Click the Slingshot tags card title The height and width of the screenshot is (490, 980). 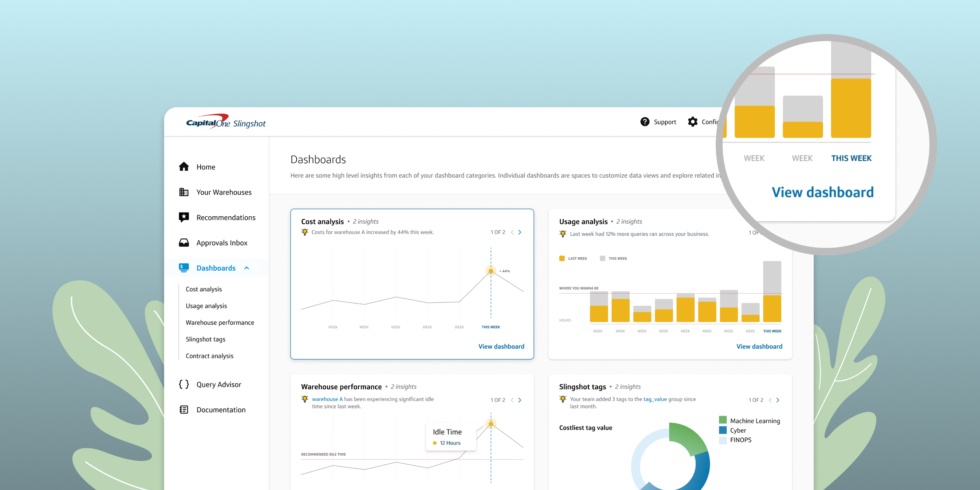pyautogui.click(x=583, y=387)
